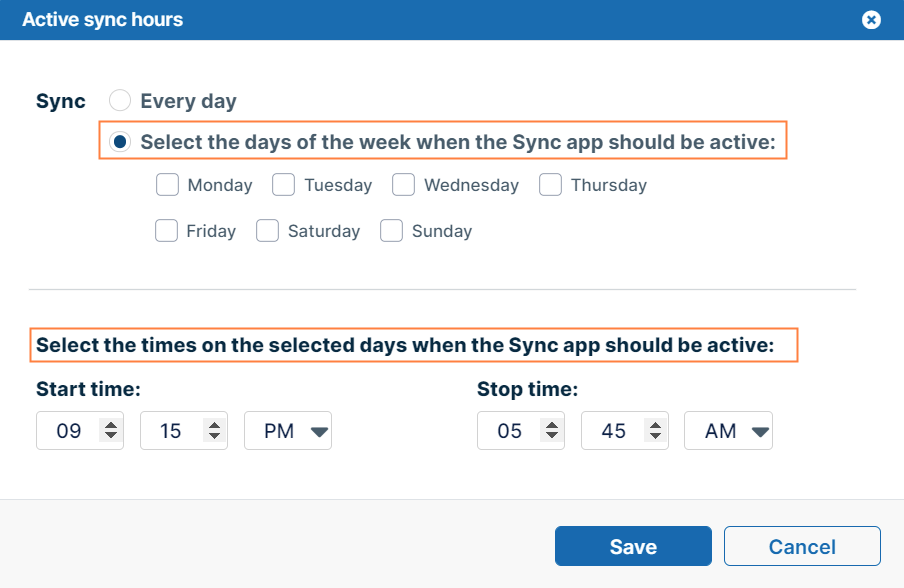Tick the Saturday checkbox
Screen dimensions: 904x588
click(268, 231)
